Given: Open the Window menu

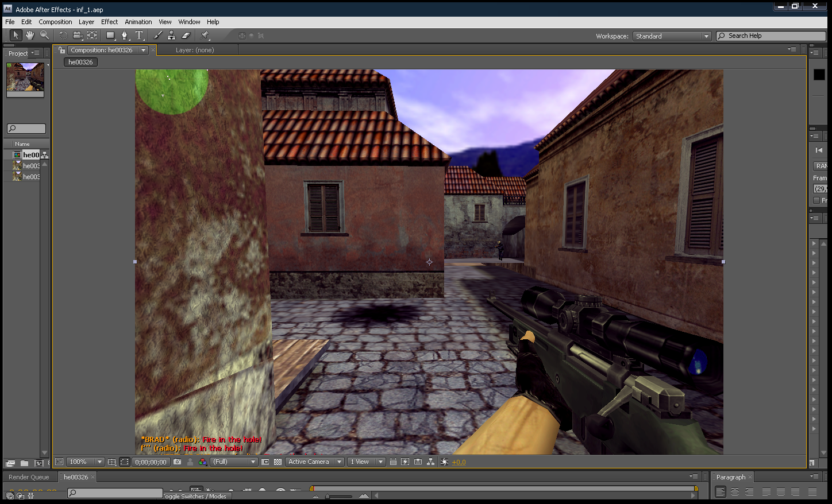Looking at the screenshot, I should coord(189,22).
